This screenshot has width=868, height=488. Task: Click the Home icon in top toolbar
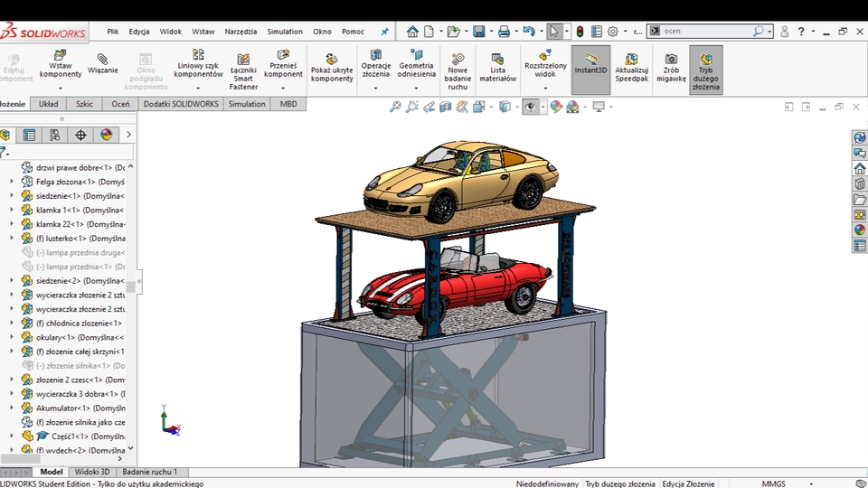click(412, 32)
